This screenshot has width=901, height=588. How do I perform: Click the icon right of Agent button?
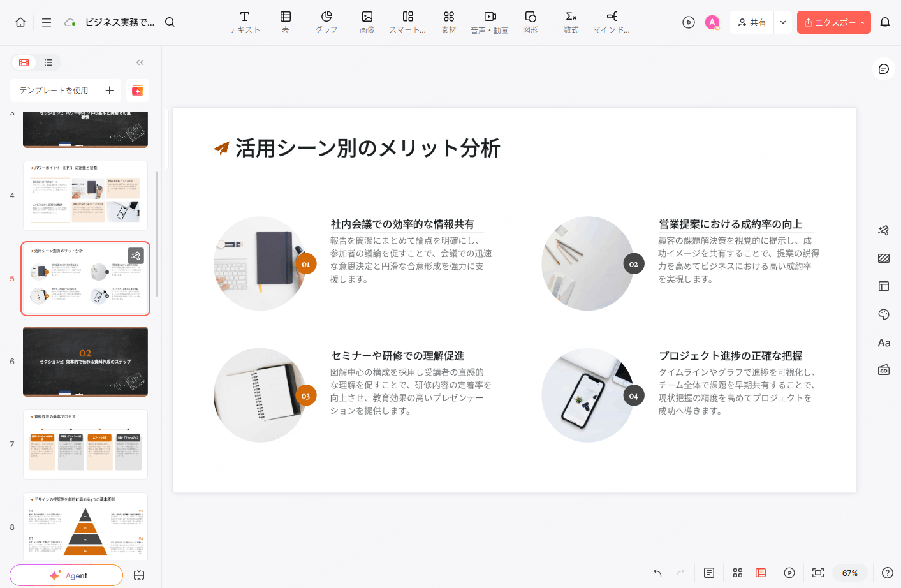[139, 575]
